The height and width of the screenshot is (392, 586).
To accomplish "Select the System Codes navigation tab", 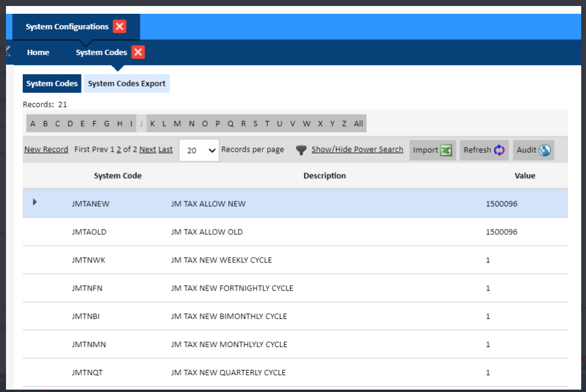I will click(101, 52).
